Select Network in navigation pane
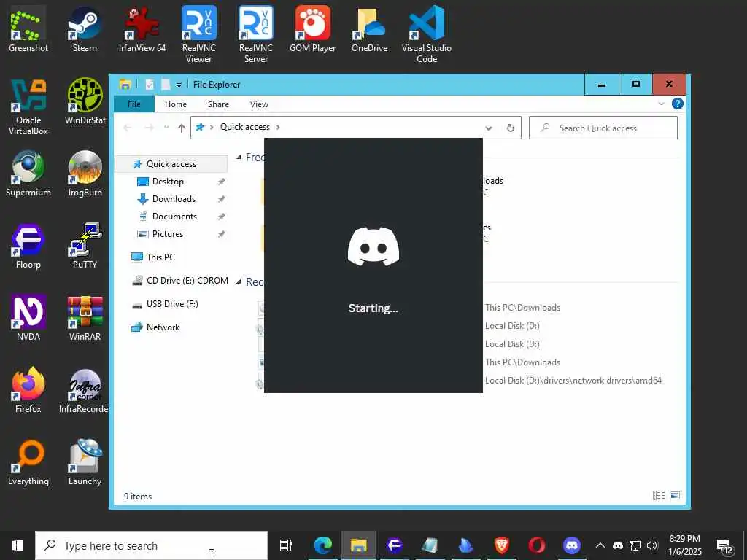The height and width of the screenshot is (560, 747). tap(163, 327)
